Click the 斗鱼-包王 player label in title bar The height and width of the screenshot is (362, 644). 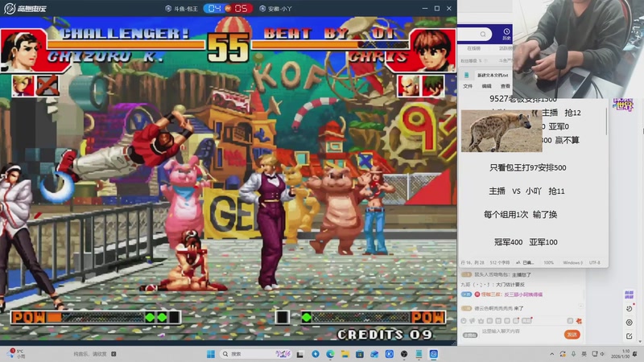pos(182,8)
